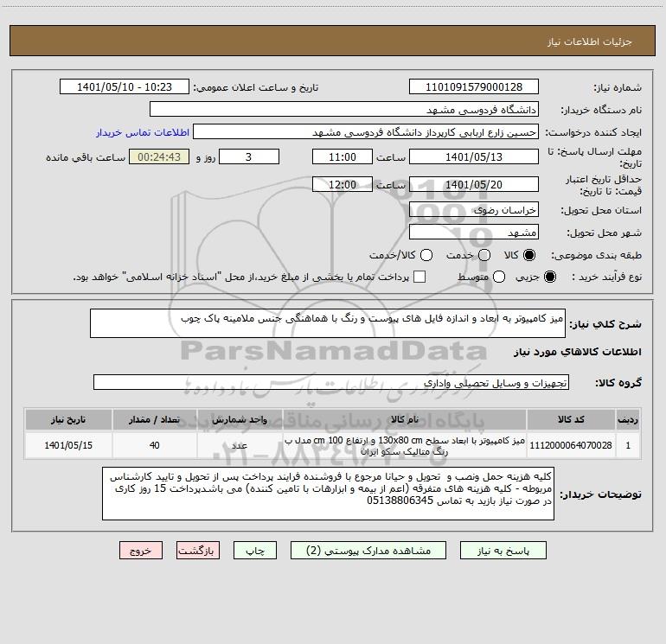Click the buyer name field دانشگاه فردوسی مشهد
This screenshot has height=644, width=666.
coord(344,110)
